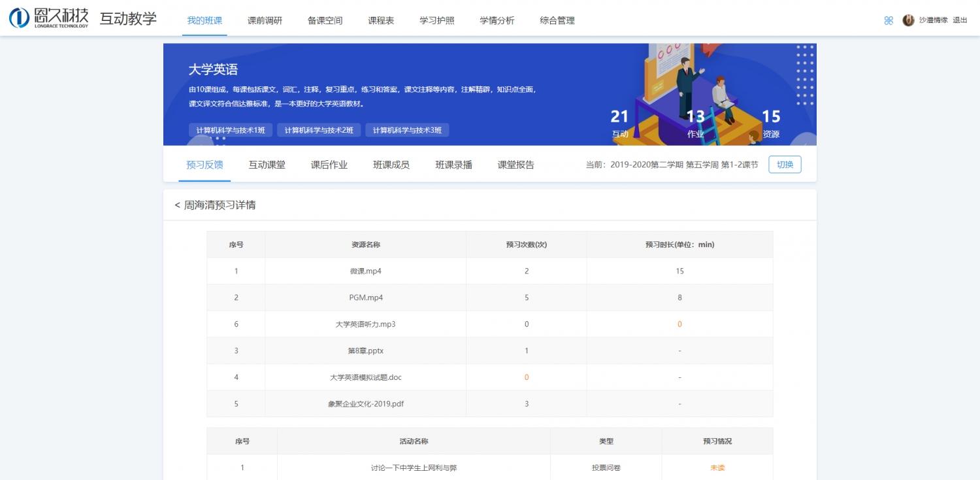Click duration value 8 for PGM.mp4
Image resolution: width=980 pixels, height=480 pixels.
679,298
